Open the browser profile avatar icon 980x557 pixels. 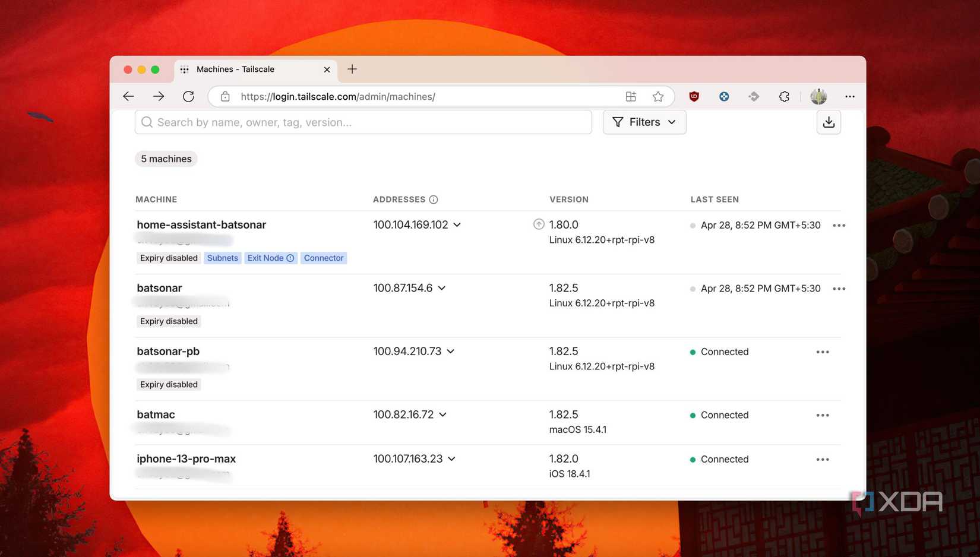[x=818, y=96]
